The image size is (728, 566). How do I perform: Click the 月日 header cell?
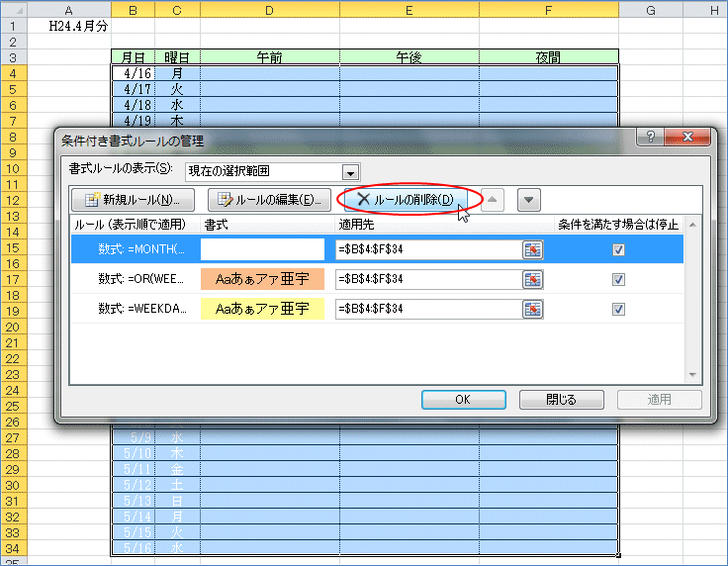click(x=133, y=57)
